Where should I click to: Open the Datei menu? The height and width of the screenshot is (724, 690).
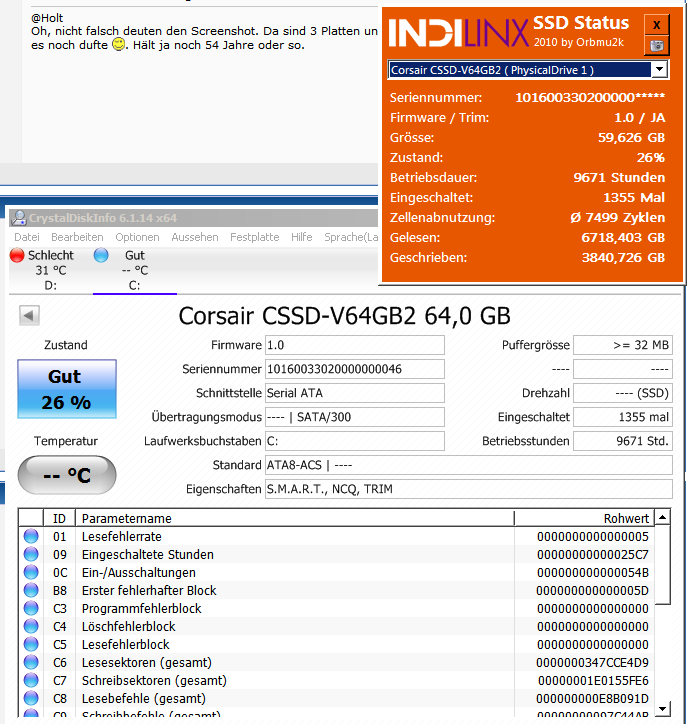[x=27, y=237]
